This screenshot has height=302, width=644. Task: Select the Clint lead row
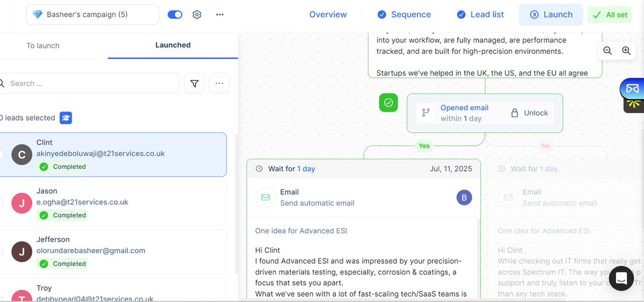coord(113,154)
